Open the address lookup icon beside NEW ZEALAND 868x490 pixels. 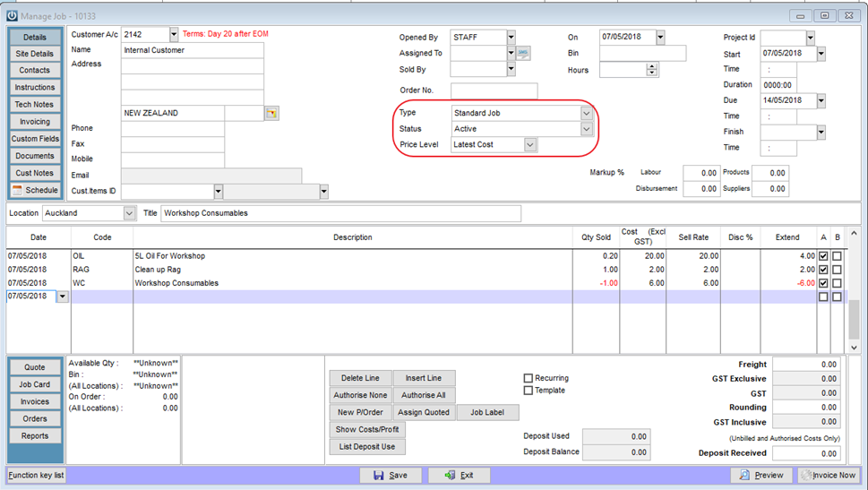pyautogui.click(x=271, y=113)
